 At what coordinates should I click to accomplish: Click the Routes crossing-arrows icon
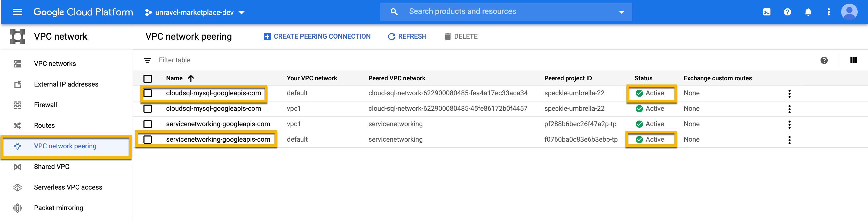[x=18, y=125]
